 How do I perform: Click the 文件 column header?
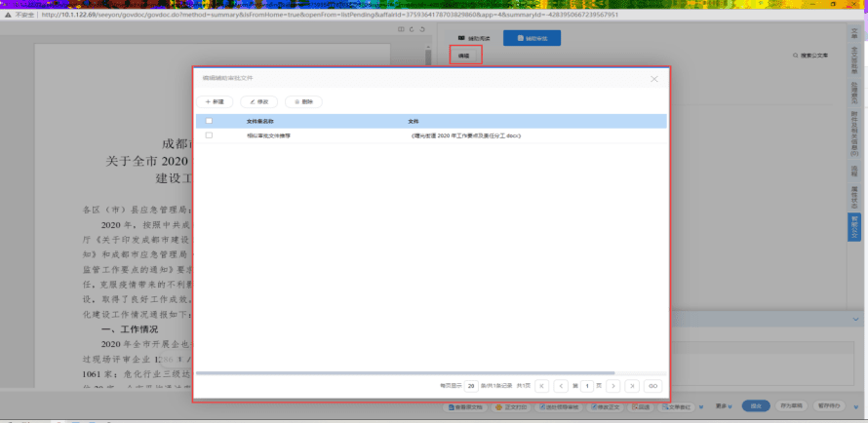pos(413,121)
